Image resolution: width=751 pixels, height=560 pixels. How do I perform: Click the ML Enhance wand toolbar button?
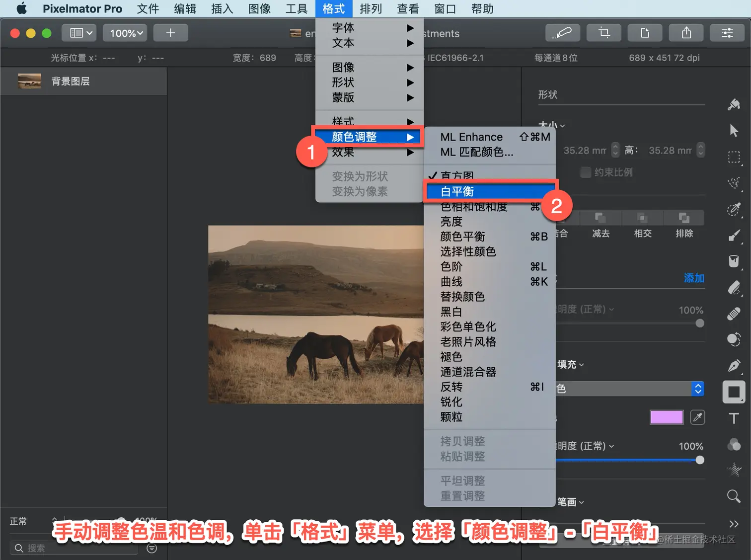click(x=563, y=33)
